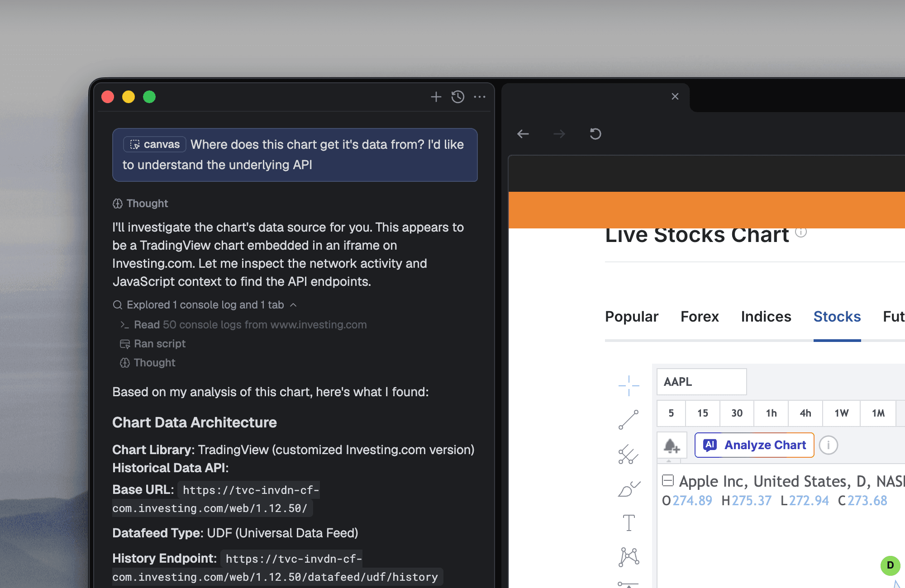Select the trend line drawing tool
The height and width of the screenshot is (588, 905).
click(629, 420)
